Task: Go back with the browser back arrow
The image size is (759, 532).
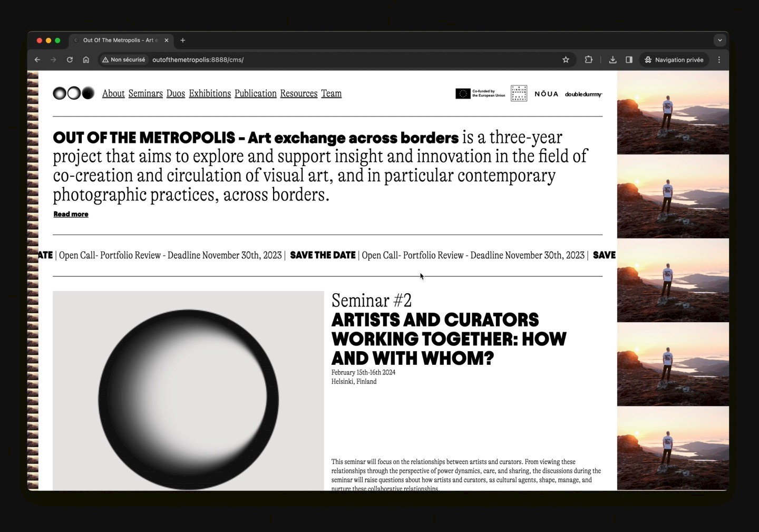Action: pyautogui.click(x=37, y=60)
